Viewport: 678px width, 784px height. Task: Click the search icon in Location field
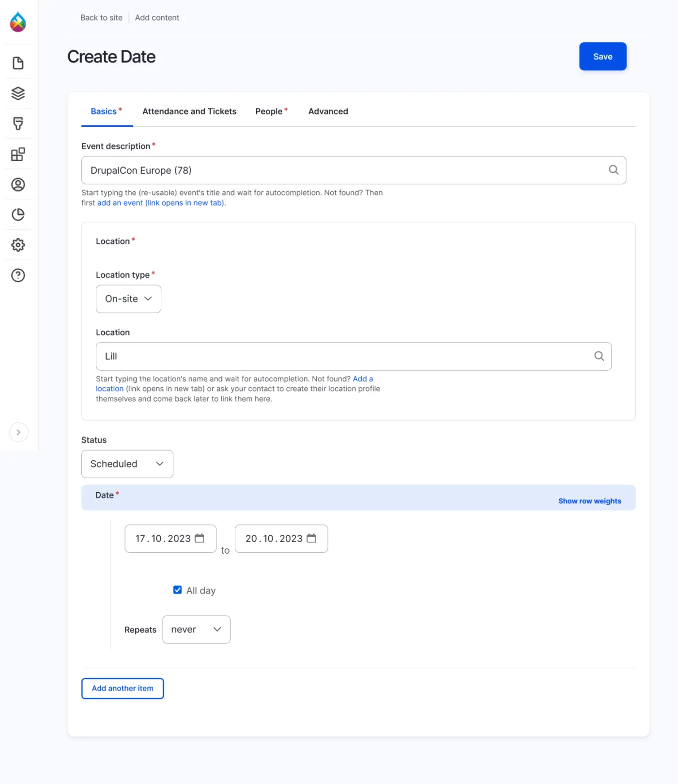599,356
